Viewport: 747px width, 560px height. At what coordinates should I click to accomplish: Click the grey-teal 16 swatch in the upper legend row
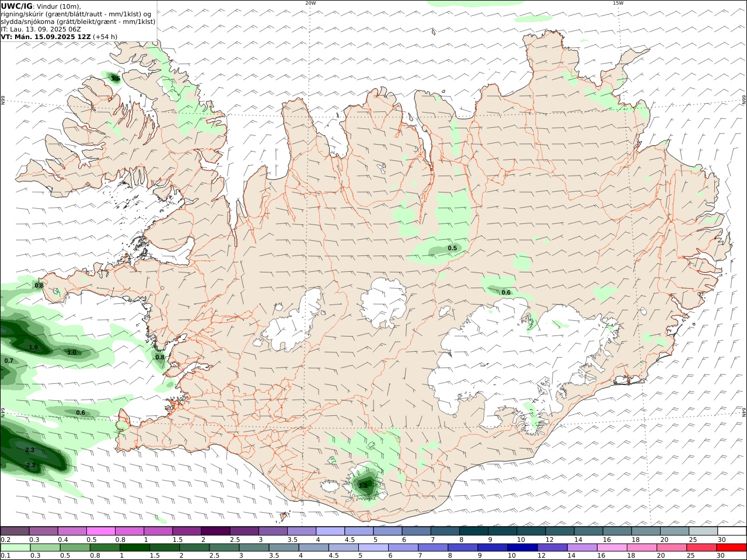[617, 531]
